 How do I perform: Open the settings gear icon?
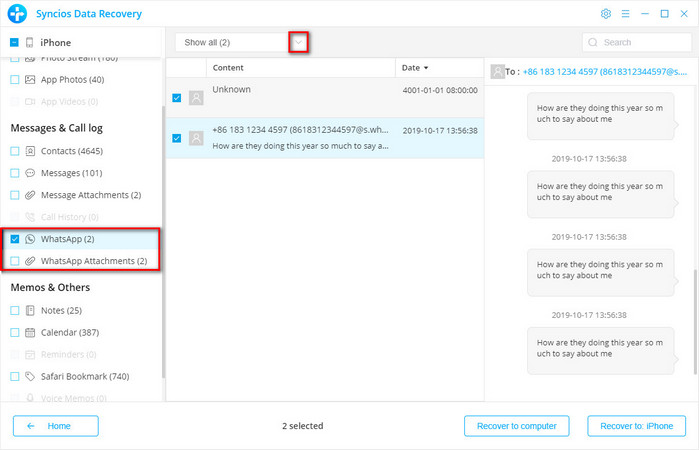[x=605, y=14]
